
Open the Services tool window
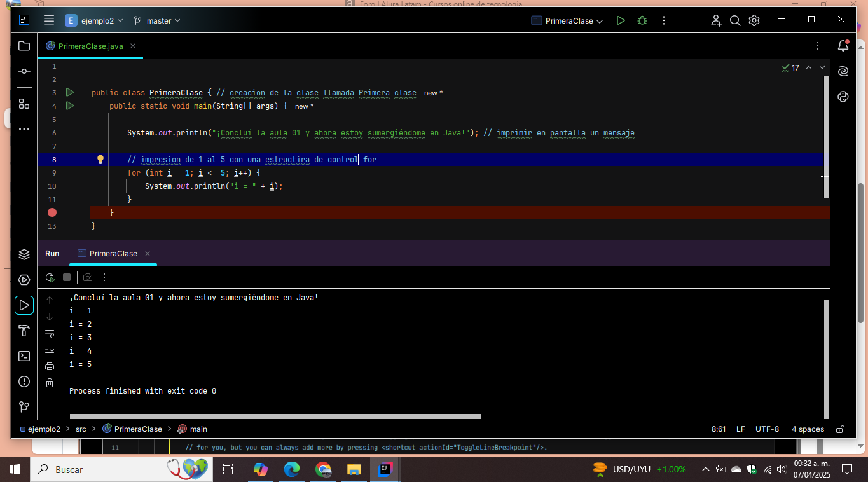[x=24, y=280]
